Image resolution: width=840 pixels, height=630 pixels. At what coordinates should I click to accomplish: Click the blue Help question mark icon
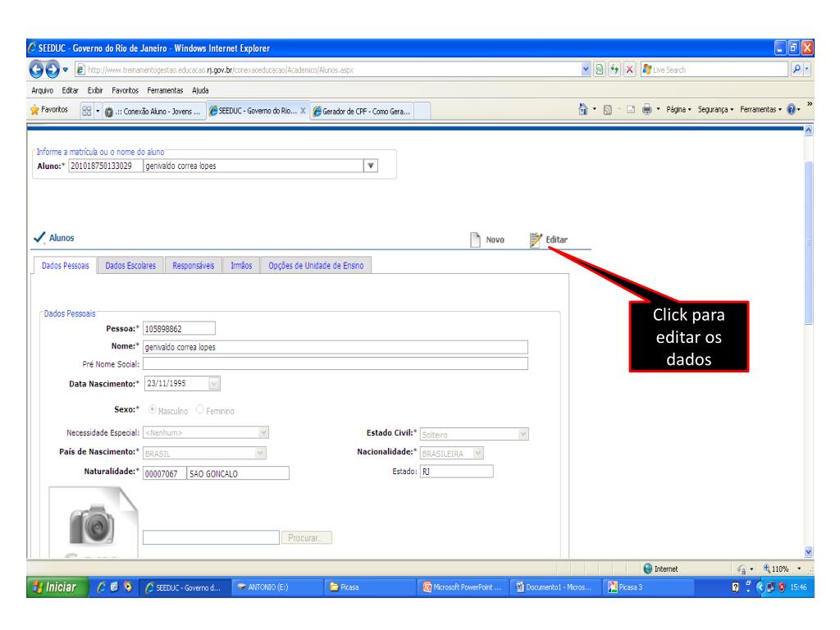pos(792,109)
